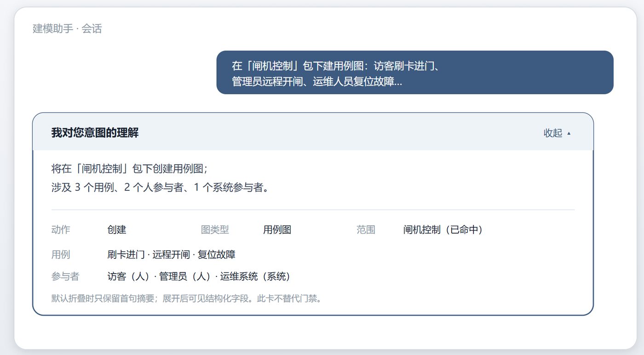Click the 范围 field label
This screenshot has width=644, height=355.
(366, 229)
